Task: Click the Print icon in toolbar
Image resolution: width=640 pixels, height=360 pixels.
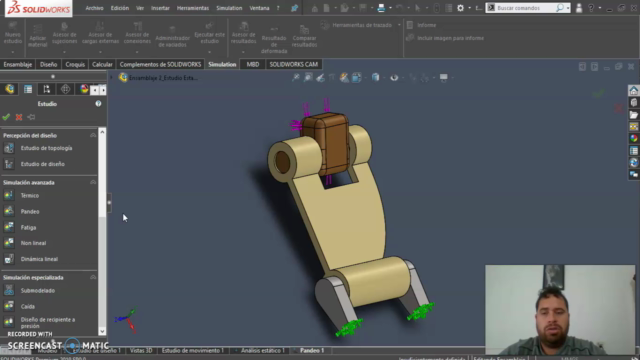Action: click(x=381, y=8)
